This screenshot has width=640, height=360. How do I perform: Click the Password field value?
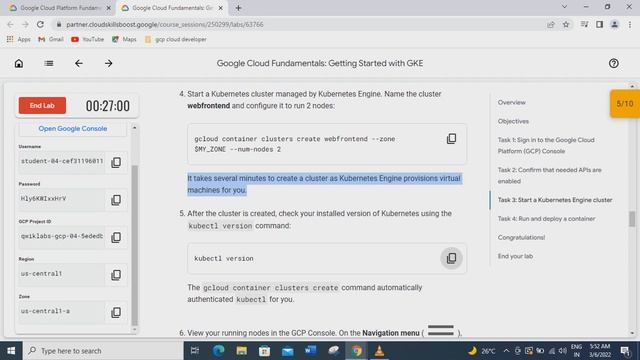(62, 199)
